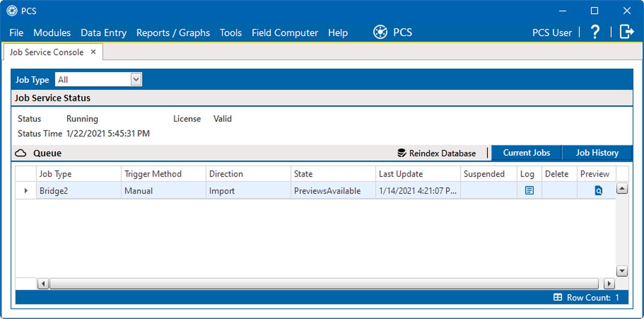The height and width of the screenshot is (319, 644).
Task: Toggle the Suspended cell for Bridge2
Action: [487, 190]
